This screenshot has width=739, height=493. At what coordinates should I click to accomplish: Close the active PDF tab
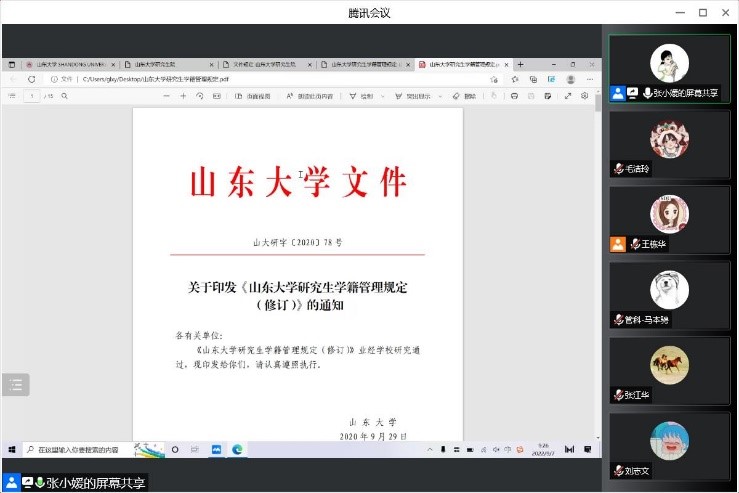pyautogui.click(x=507, y=65)
